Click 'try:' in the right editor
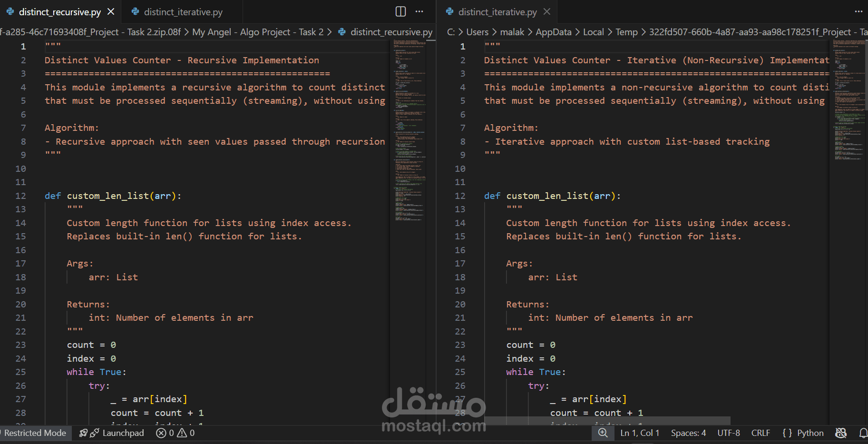The height and width of the screenshot is (444, 868). [x=538, y=385]
